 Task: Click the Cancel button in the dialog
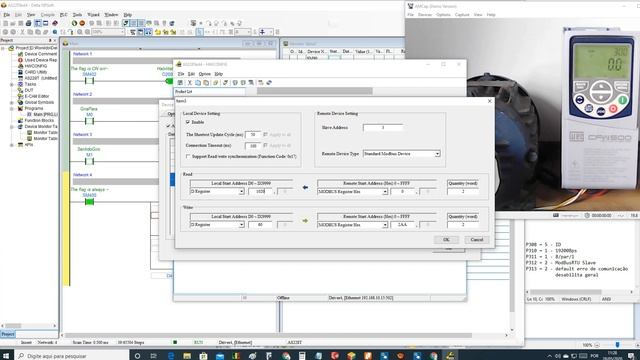[x=476, y=240]
